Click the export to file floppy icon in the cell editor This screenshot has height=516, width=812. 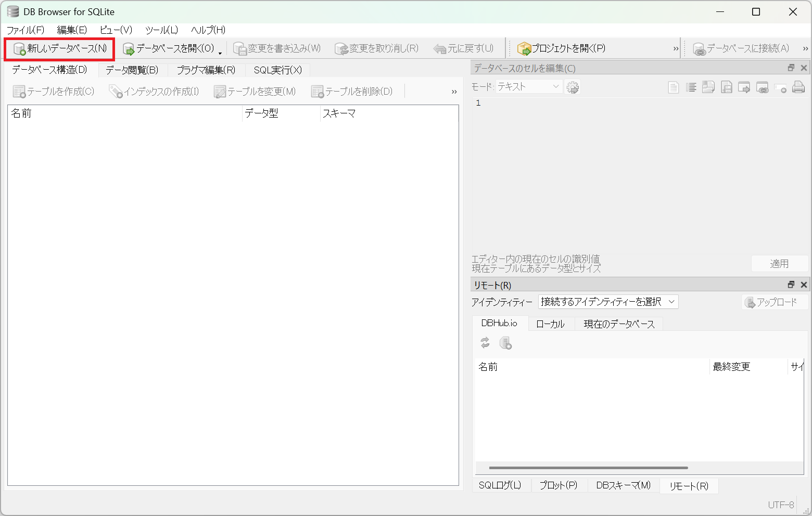tap(727, 87)
